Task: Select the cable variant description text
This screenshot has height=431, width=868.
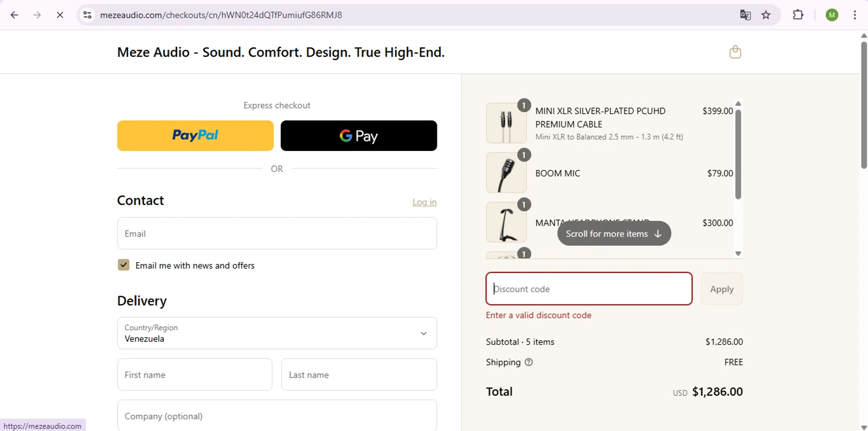Action: (x=609, y=137)
